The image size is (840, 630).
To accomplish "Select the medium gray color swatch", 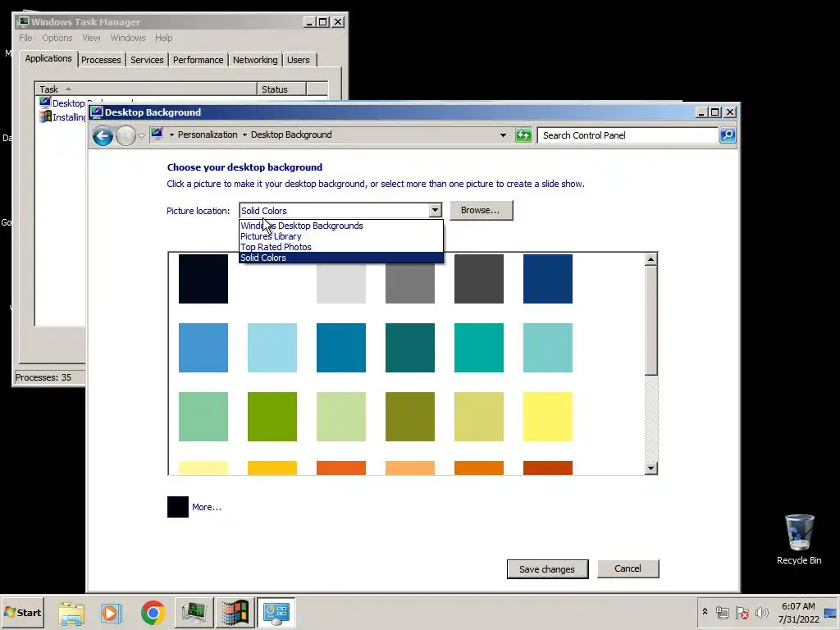I will tap(410, 283).
